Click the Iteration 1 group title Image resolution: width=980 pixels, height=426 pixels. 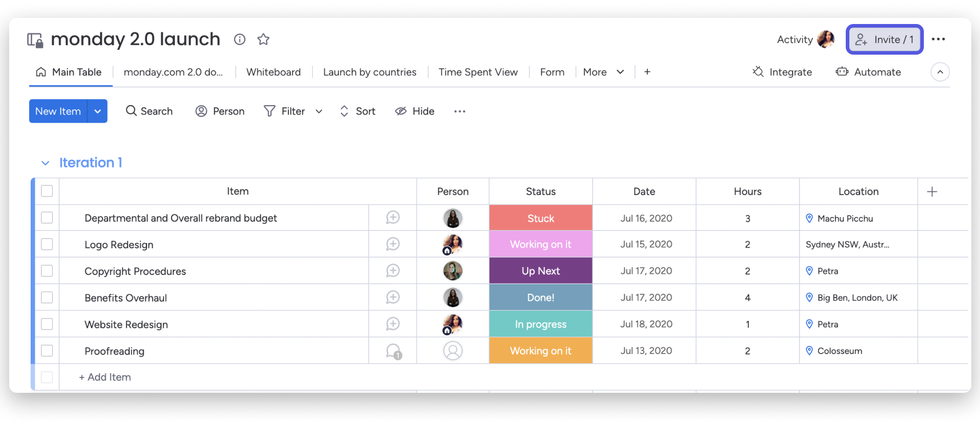click(91, 162)
